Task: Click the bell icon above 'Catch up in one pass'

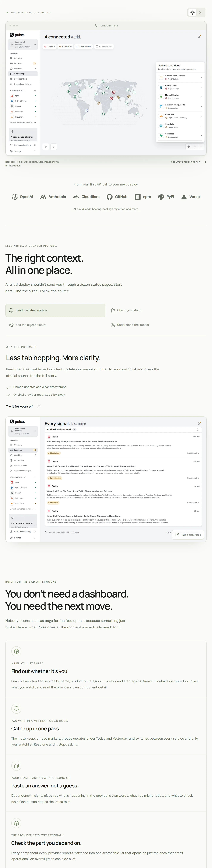Action: (x=16, y=709)
